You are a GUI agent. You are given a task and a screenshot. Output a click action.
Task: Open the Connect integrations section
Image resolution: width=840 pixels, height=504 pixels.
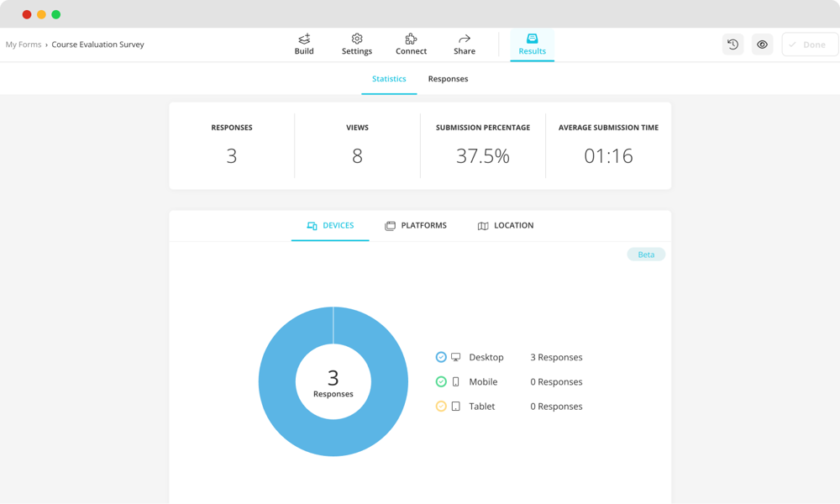click(411, 44)
